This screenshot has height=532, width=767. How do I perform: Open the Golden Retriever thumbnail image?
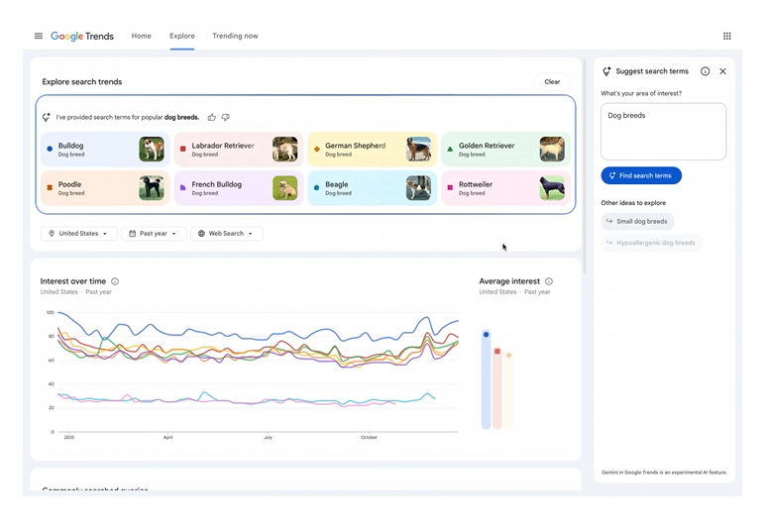coord(552,150)
